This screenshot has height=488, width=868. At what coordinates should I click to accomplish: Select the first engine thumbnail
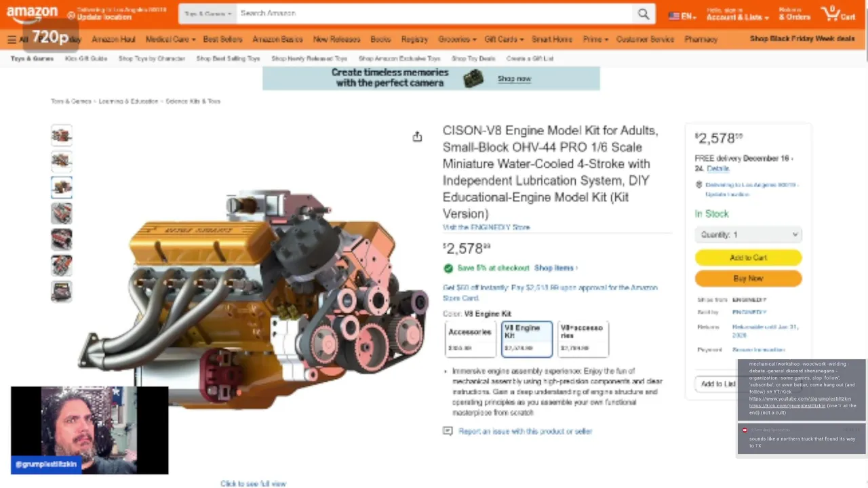click(x=62, y=135)
